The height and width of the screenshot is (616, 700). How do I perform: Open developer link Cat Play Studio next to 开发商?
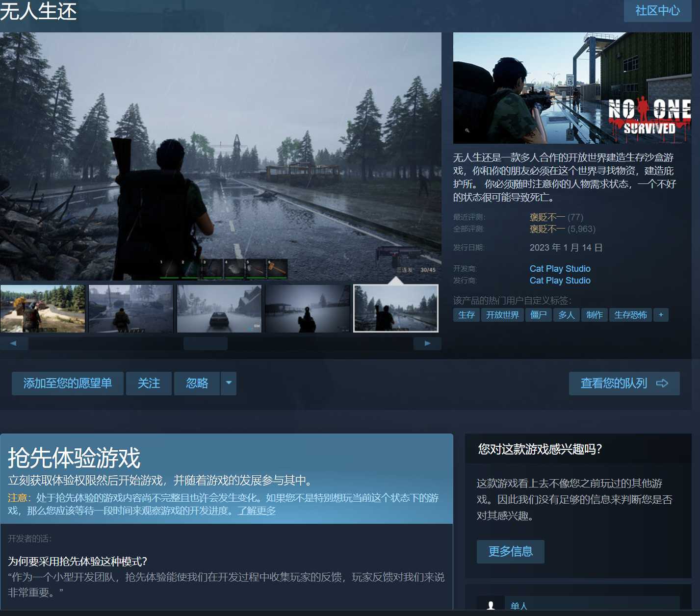[560, 269]
